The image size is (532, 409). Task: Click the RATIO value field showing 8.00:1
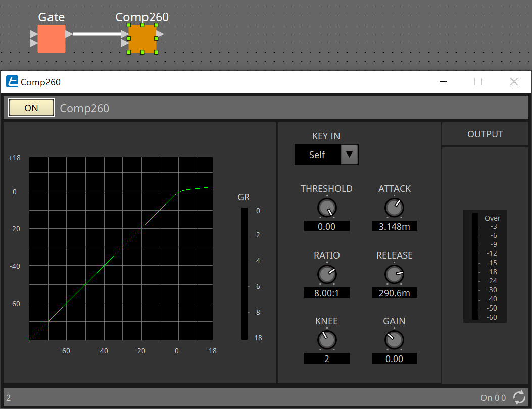point(327,293)
